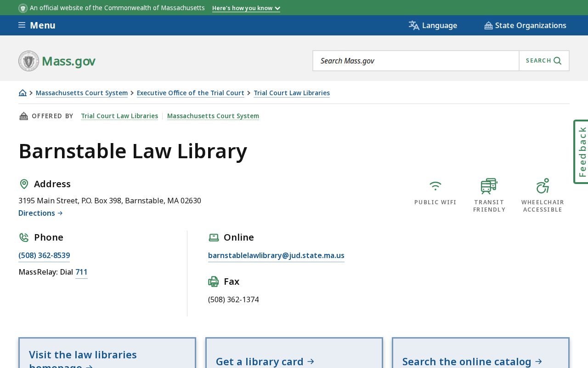The image size is (588, 368).
Task: Click the Search Mass.gov input field
Action: pyautogui.click(x=416, y=61)
